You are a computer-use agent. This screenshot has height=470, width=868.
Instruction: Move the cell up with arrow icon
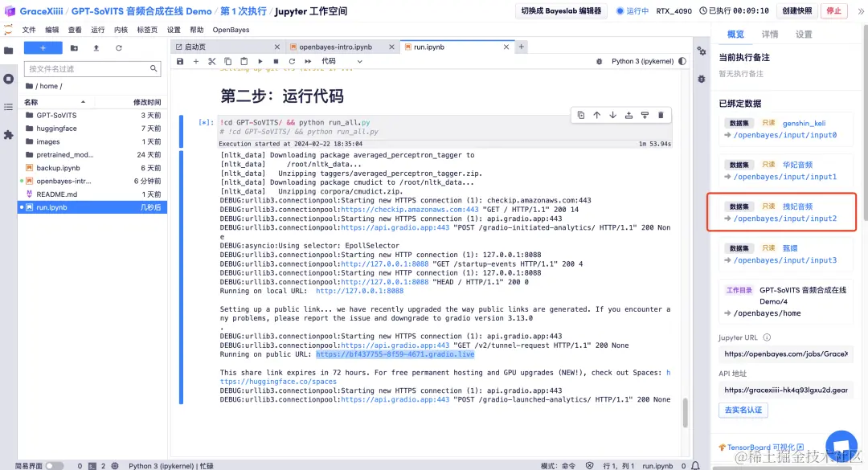coord(596,115)
